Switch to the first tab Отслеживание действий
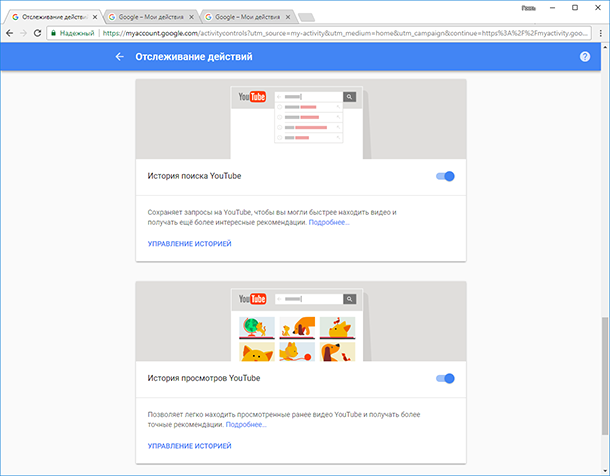Image resolution: width=610 pixels, height=476 pixels. pos(54,17)
